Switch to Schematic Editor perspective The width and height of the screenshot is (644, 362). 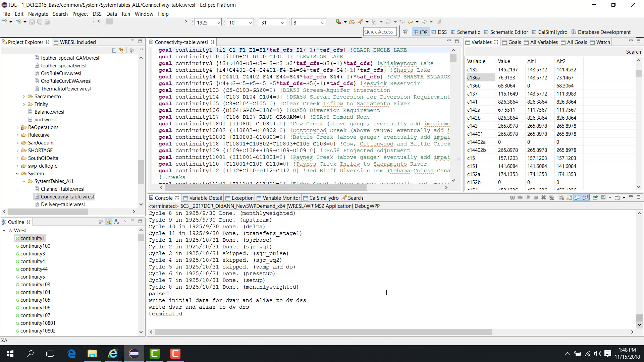click(x=506, y=32)
